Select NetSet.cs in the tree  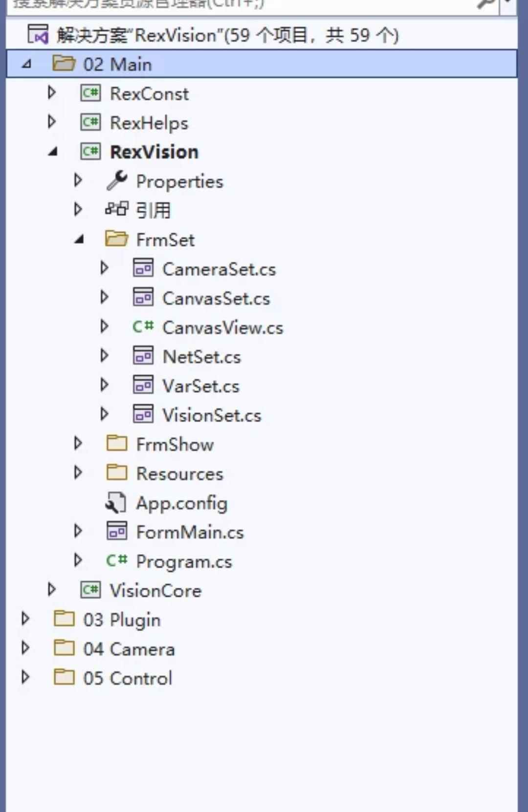[201, 357]
